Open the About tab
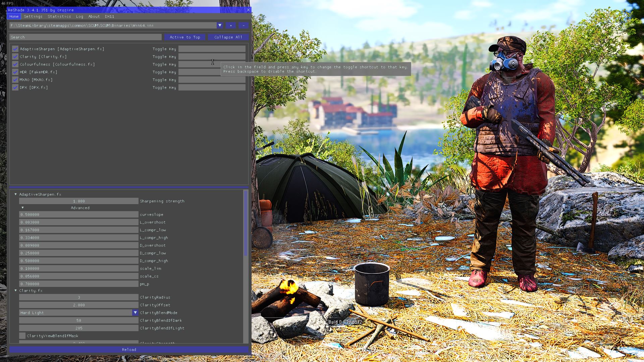Screen dimensions: 644x362 (x=94, y=16)
